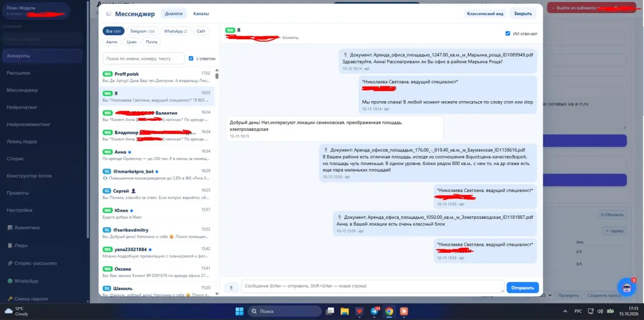This screenshot has width=644, height=320.
Task: Select the Все 1307 filter
Action: 114,31
